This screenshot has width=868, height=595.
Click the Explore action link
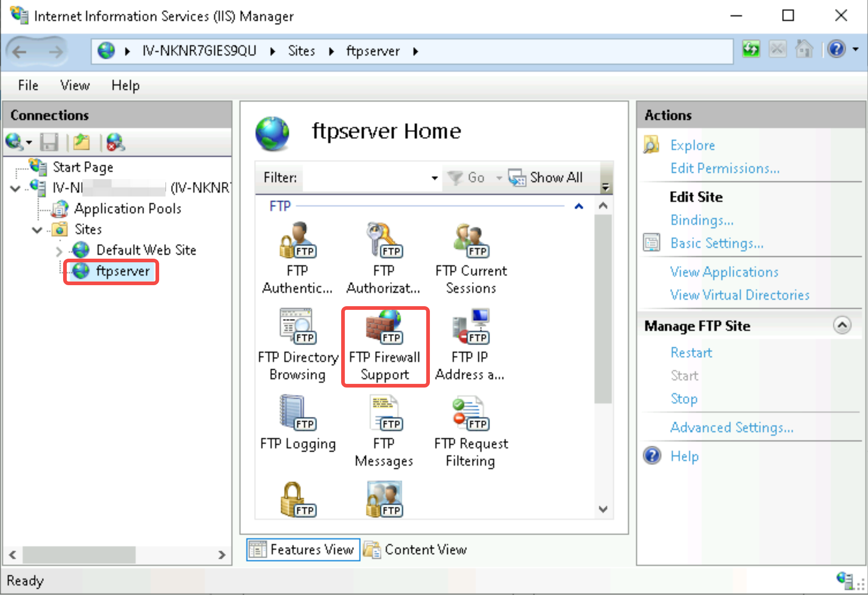(x=692, y=145)
